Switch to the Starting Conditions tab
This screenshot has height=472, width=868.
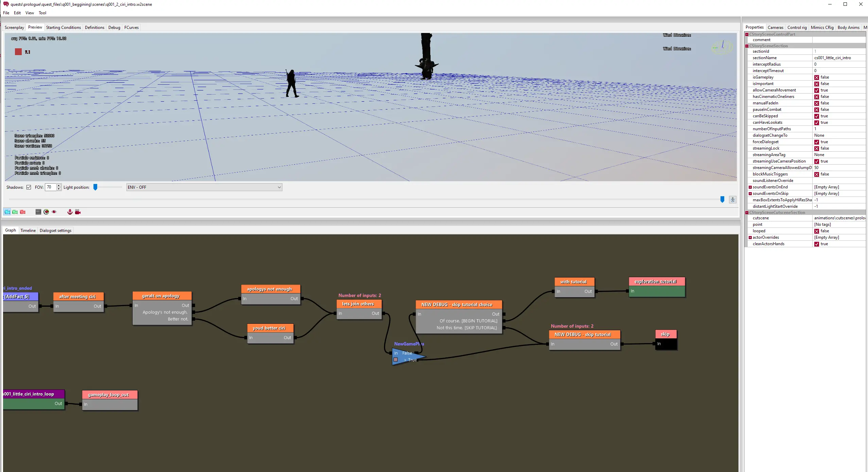pos(64,28)
